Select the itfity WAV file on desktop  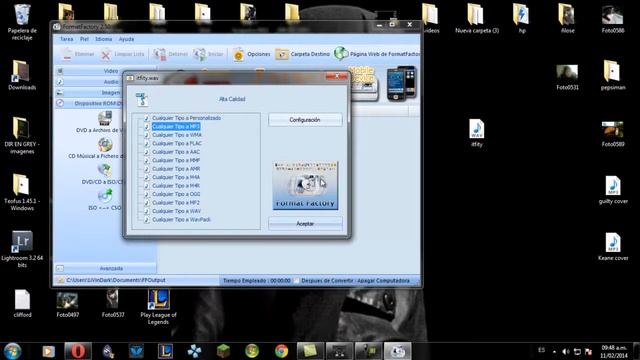coord(477,133)
